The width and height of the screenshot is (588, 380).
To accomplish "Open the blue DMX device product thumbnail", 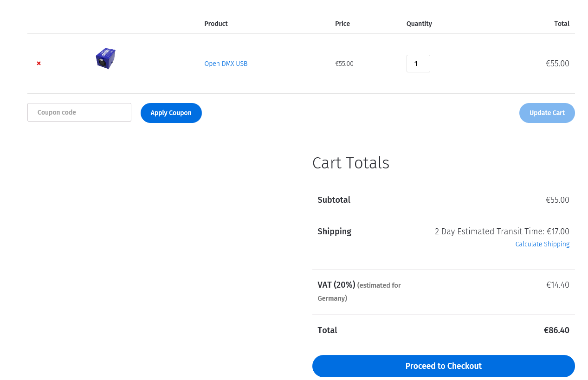I will tap(105, 58).
